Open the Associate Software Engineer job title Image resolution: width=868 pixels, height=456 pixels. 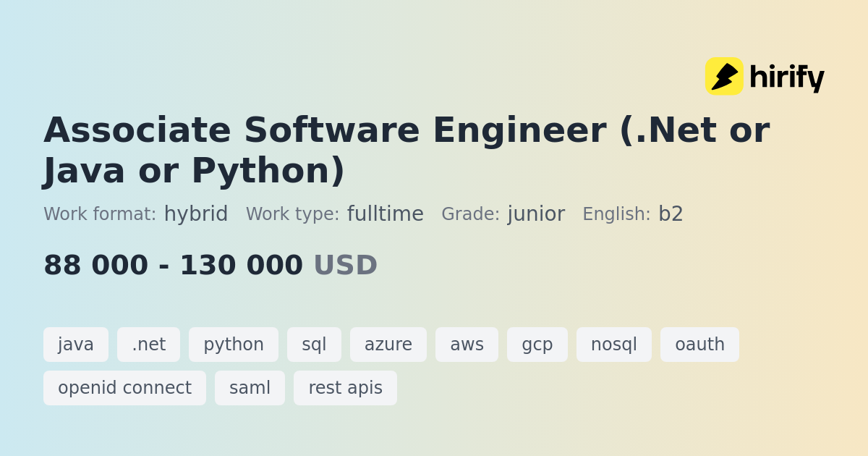tap(406, 150)
